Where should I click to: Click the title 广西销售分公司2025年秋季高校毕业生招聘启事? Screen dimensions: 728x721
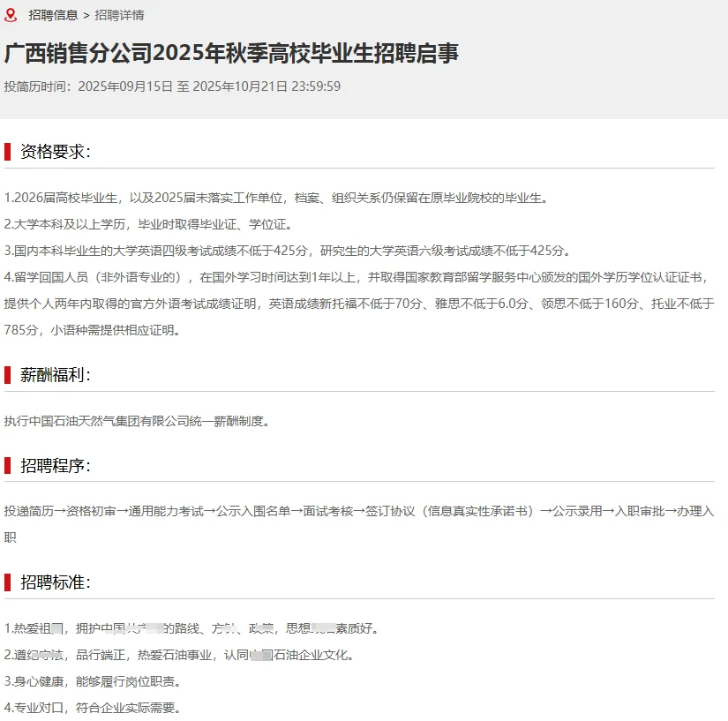[231, 53]
